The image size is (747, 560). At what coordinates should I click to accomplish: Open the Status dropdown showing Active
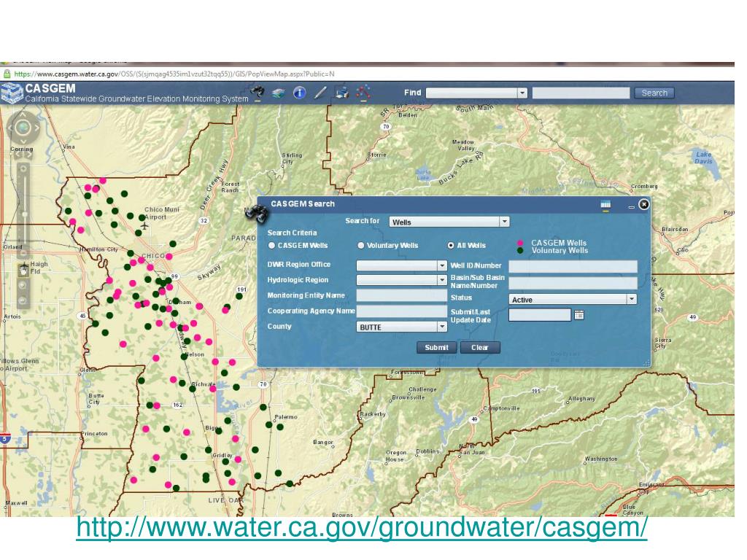click(x=573, y=300)
